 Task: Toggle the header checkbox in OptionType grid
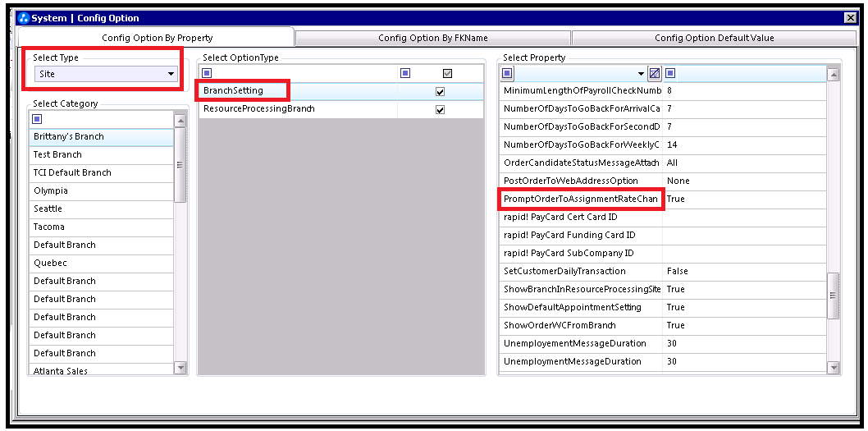pyautogui.click(x=447, y=73)
